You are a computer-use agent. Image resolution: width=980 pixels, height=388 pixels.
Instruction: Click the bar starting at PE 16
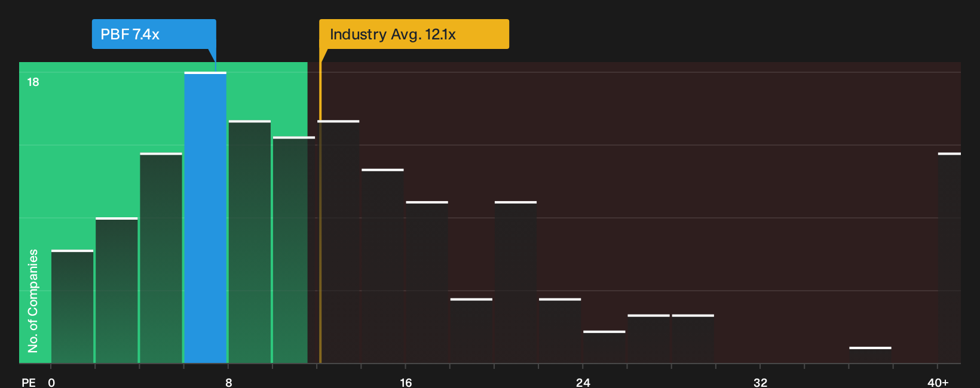pos(427,282)
